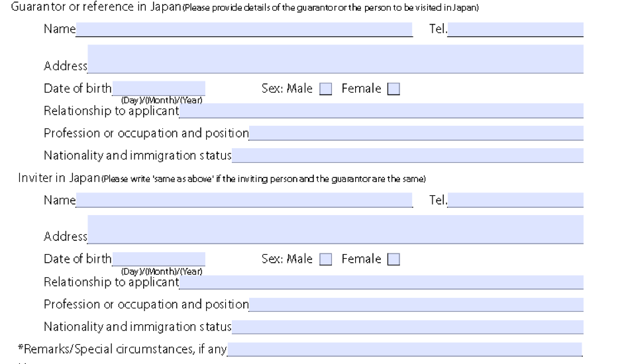Click Guarantor Relationship to applicant field
620x364 pixels.
pos(381,111)
